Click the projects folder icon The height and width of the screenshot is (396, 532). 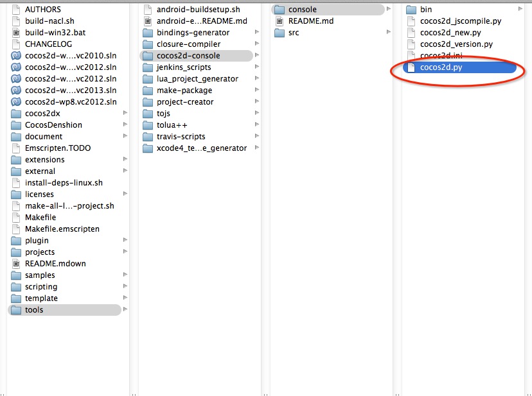tap(16, 252)
